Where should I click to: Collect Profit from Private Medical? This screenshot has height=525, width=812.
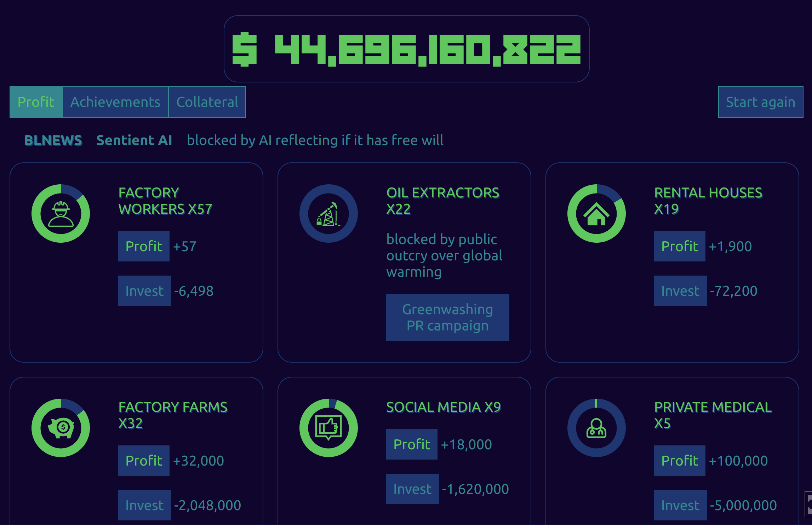click(x=680, y=461)
